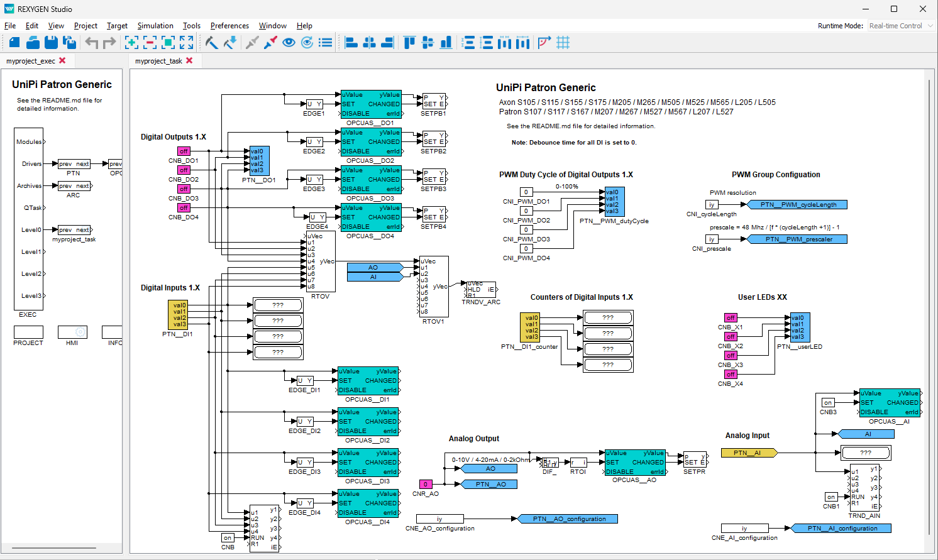Click the pink CNR_AO value box

click(x=426, y=485)
